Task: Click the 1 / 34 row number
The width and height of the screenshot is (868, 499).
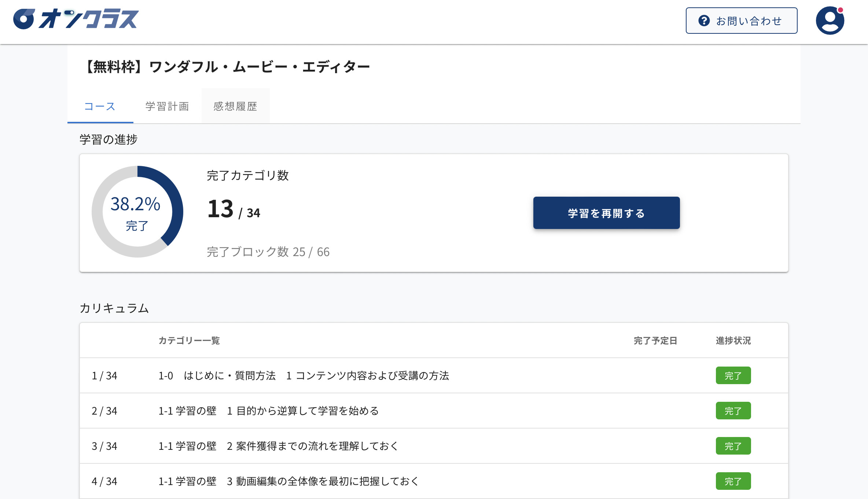Action: click(x=104, y=375)
